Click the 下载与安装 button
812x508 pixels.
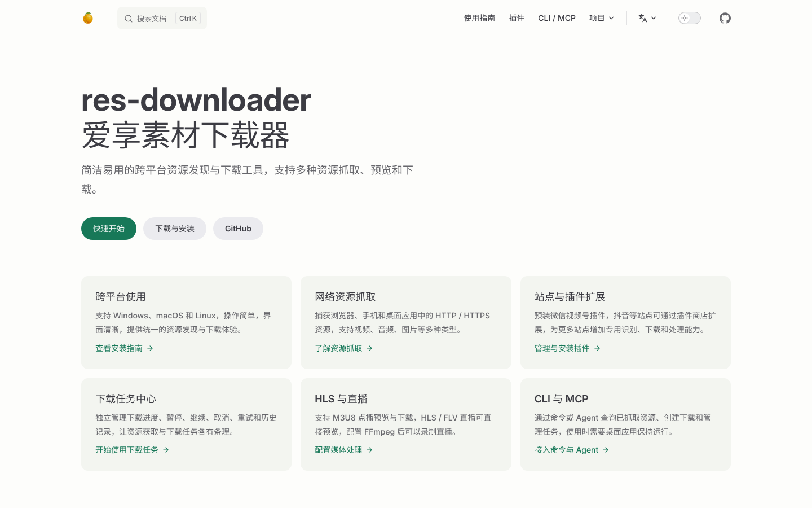point(175,229)
